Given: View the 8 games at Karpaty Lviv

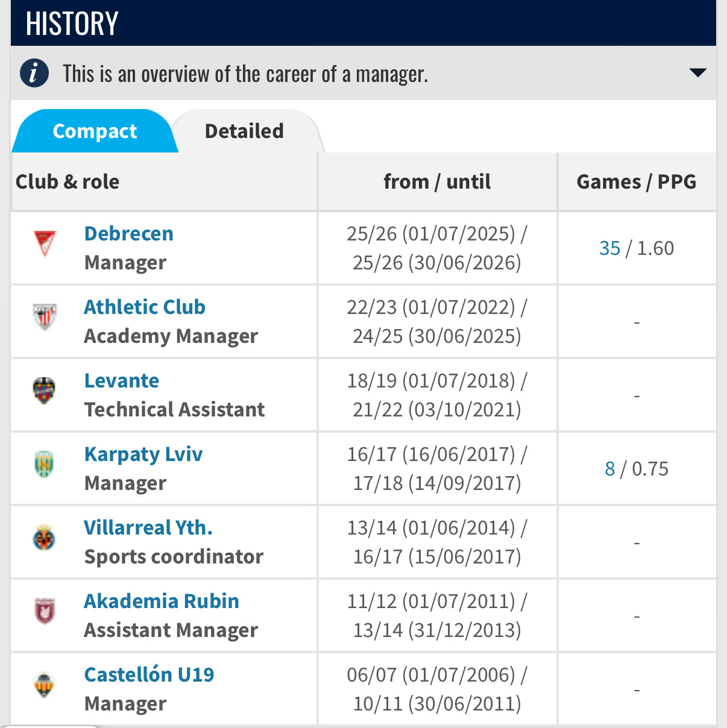Looking at the screenshot, I should click(x=610, y=469).
